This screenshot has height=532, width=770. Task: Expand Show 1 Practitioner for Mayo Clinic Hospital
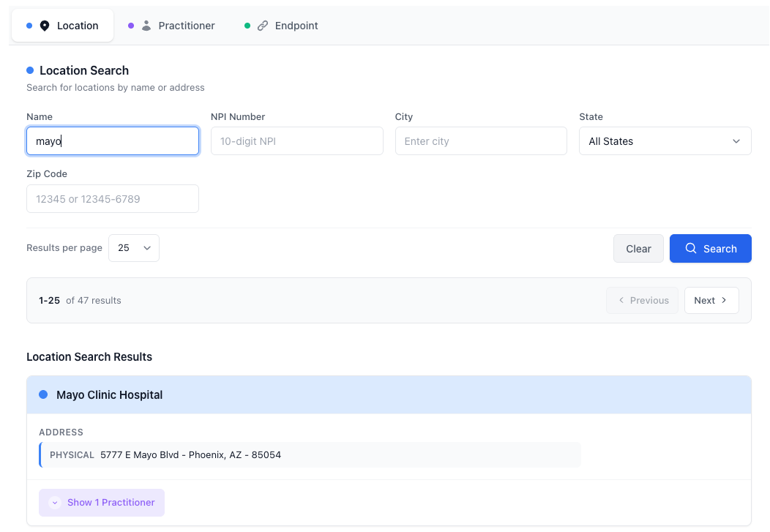pos(102,503)
